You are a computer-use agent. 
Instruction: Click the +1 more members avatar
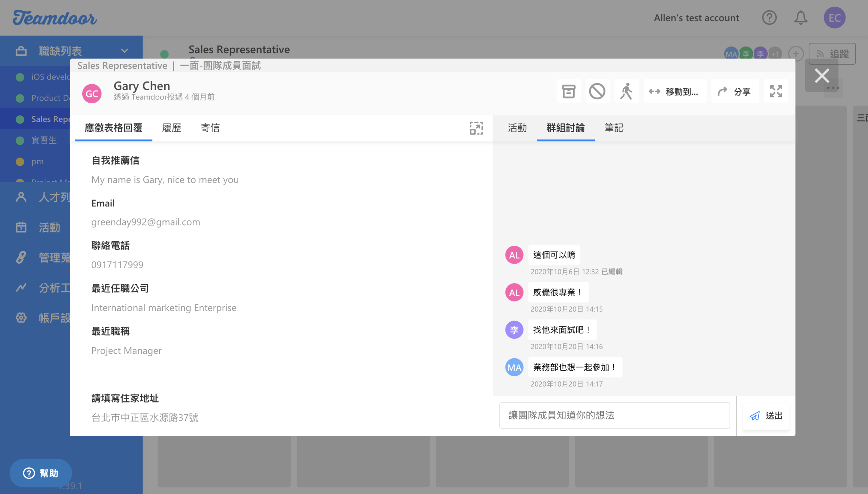tap(775, 54)
